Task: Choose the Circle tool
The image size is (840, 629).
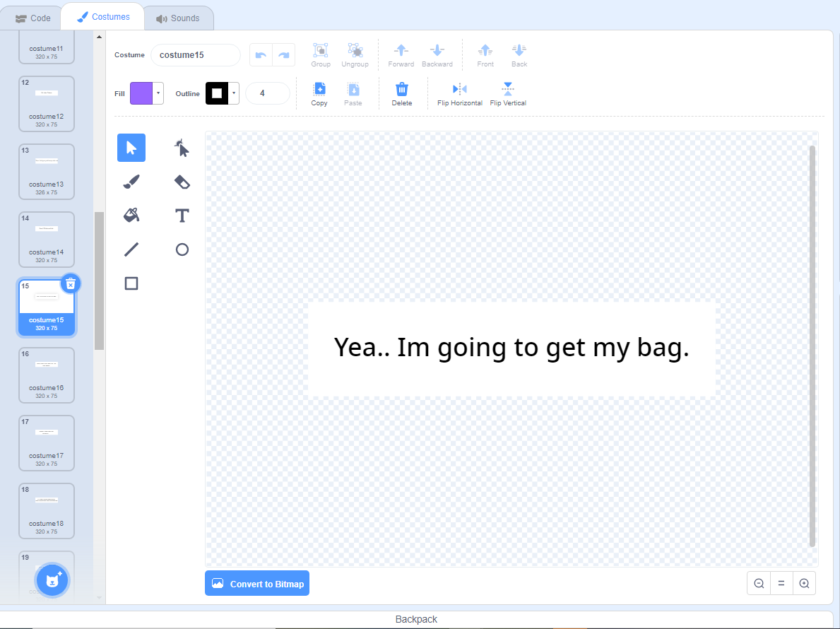Action: point(182,249)
